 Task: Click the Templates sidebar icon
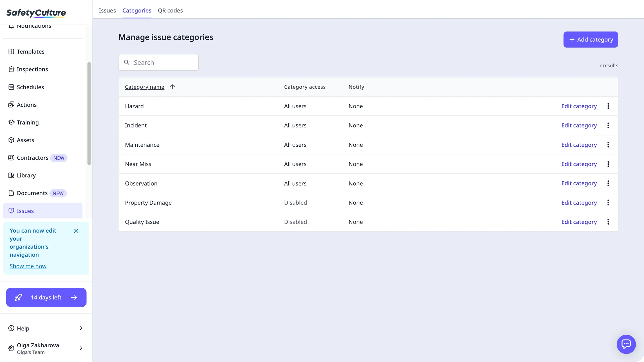click(11, 51)
